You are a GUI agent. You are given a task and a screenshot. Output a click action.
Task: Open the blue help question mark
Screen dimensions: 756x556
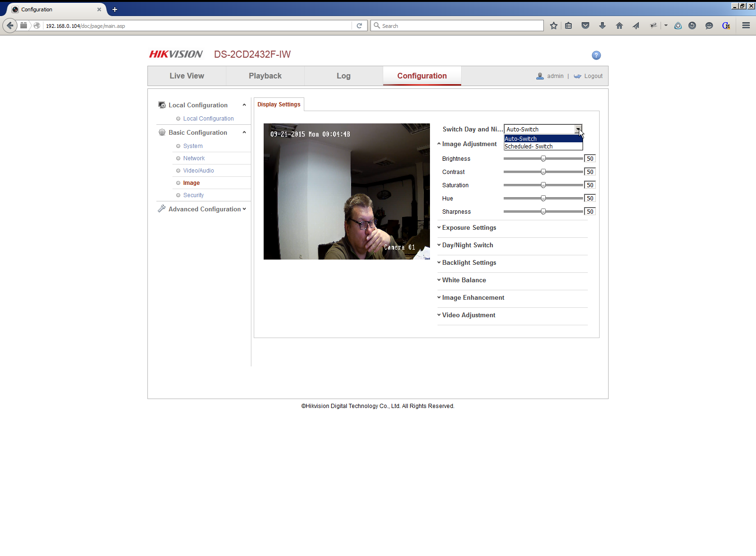click(596, 55)
